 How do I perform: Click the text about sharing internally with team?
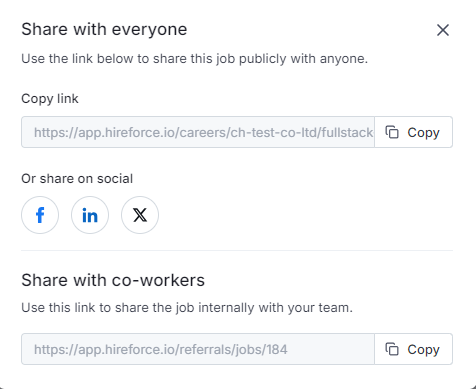187,308
